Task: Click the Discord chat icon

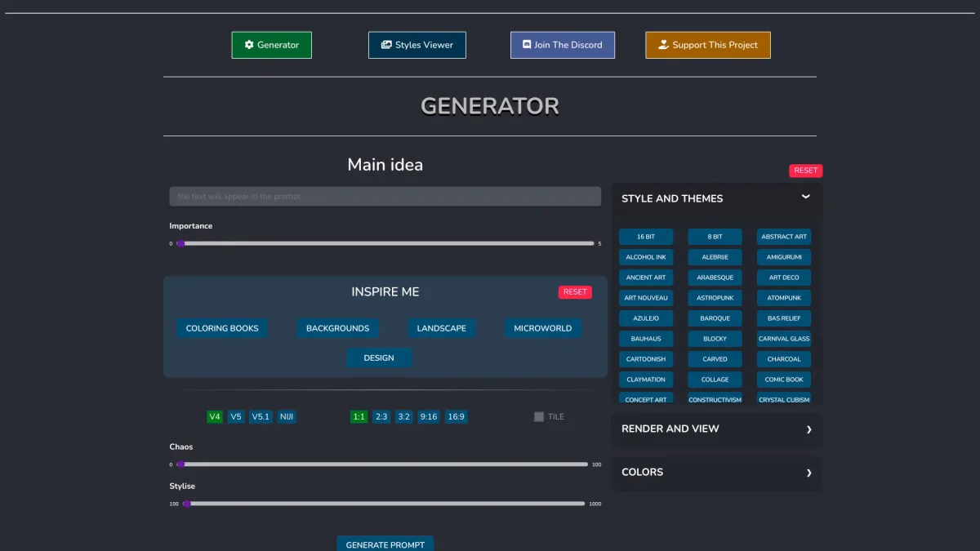Action: (527, 45)
